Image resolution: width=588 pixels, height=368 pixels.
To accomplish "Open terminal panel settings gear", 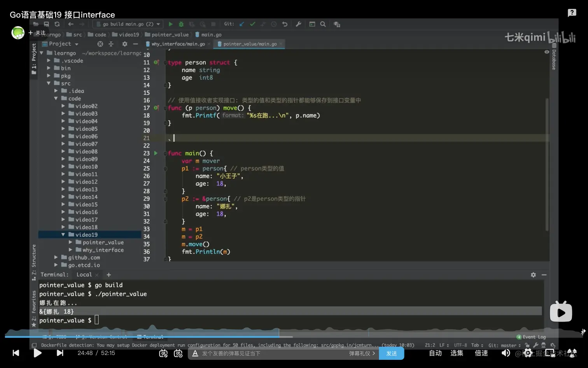I will click(x=533, y=275).
